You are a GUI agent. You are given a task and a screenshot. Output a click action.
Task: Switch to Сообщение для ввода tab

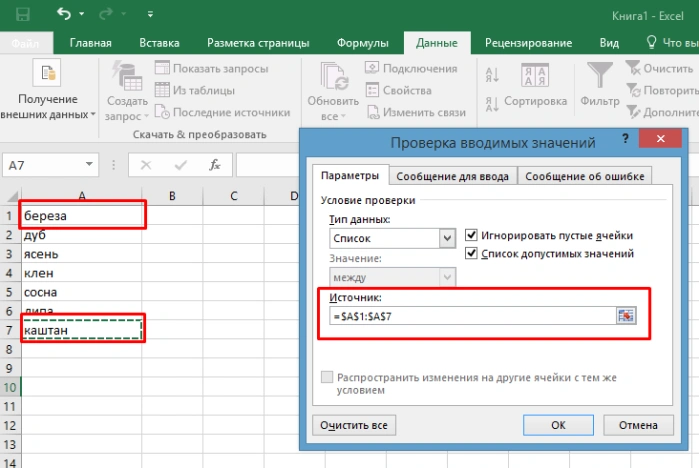tap(452, 177)
